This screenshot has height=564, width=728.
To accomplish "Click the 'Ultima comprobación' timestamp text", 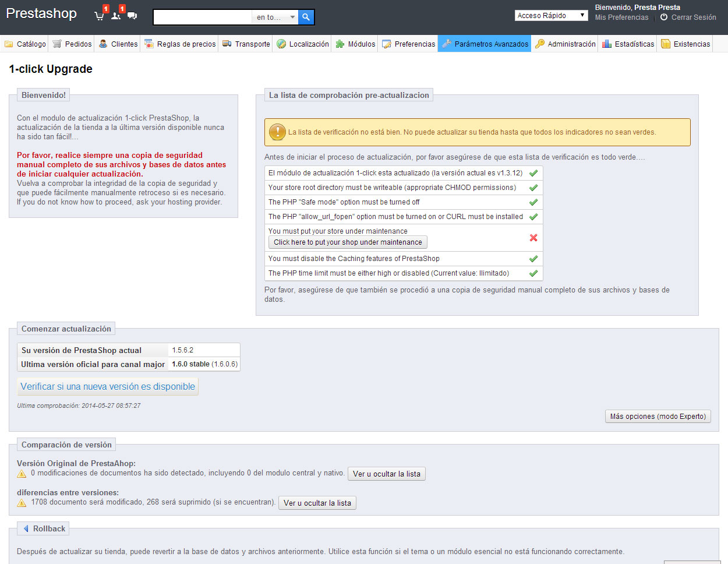I will coord(79,406).
